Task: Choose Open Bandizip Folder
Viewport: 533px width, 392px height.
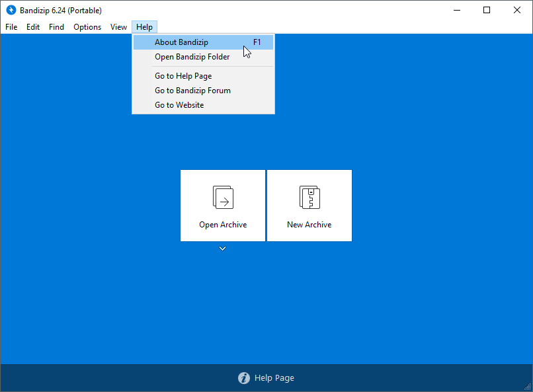Action: click(203, 57)
